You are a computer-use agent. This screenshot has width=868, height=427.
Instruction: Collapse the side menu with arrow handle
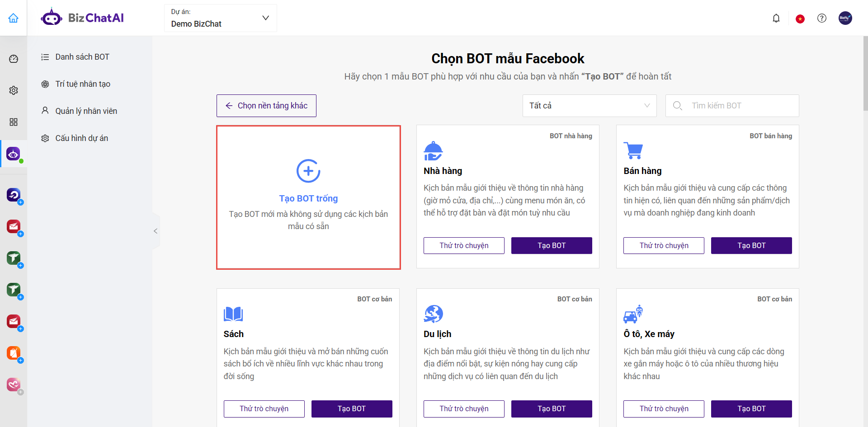tap(156, 231)
